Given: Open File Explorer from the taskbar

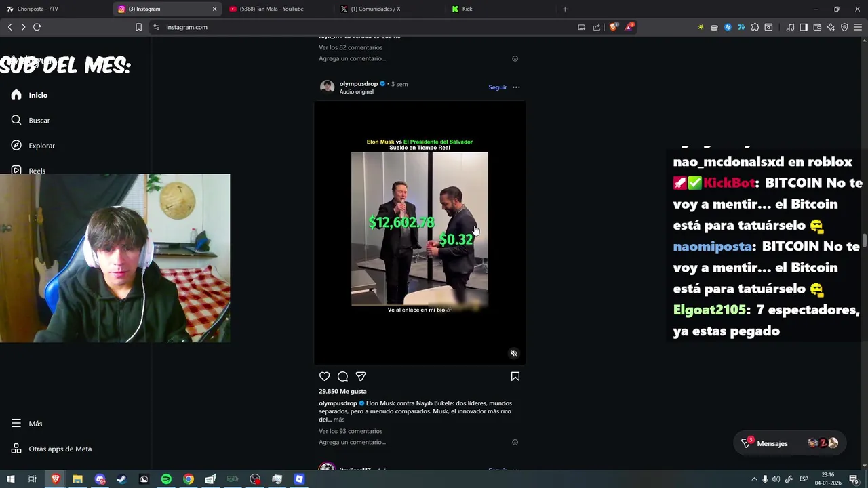Looking at the screenshot, I should coord(77,479).
